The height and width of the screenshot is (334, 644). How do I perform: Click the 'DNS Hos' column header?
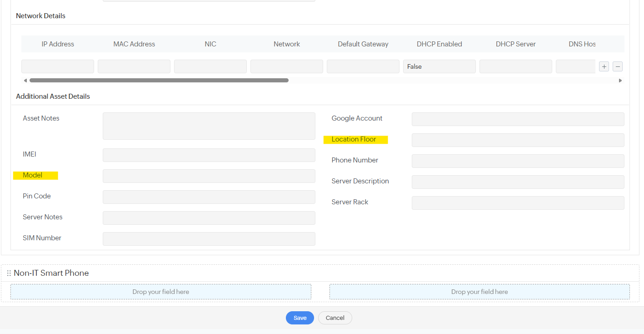582,44
